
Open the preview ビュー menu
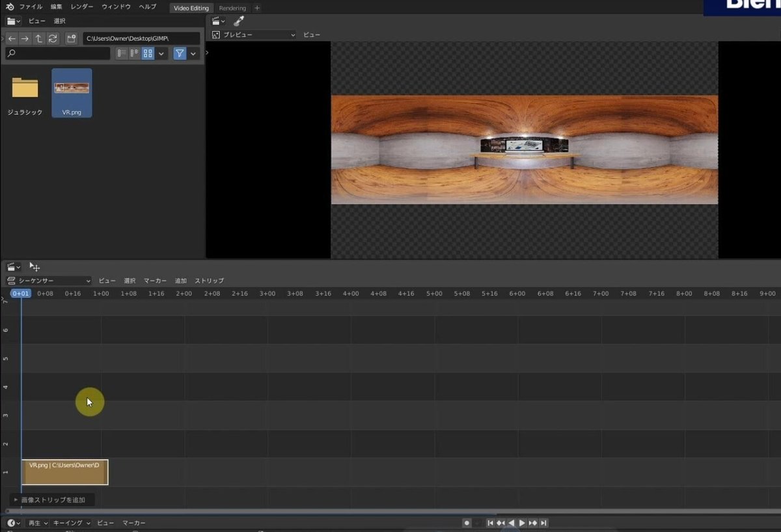point(312,34)
